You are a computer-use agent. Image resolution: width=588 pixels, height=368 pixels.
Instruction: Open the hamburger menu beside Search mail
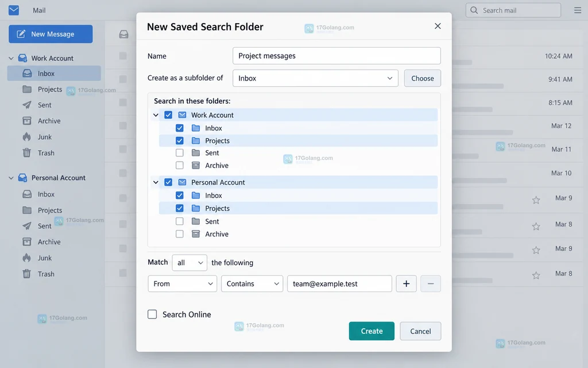[x=578, y=10]
